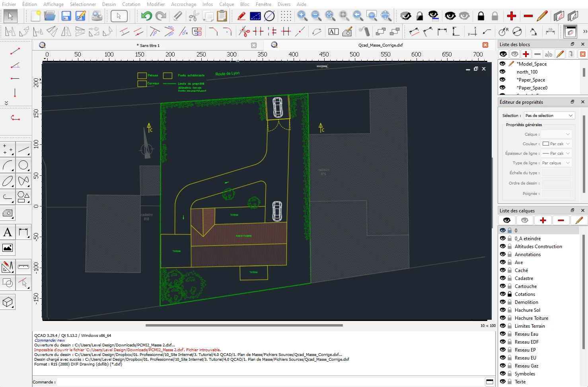Open the Affichage menu
The height and width of the screenshot is (387, 588).
click(x=53, y=4)
